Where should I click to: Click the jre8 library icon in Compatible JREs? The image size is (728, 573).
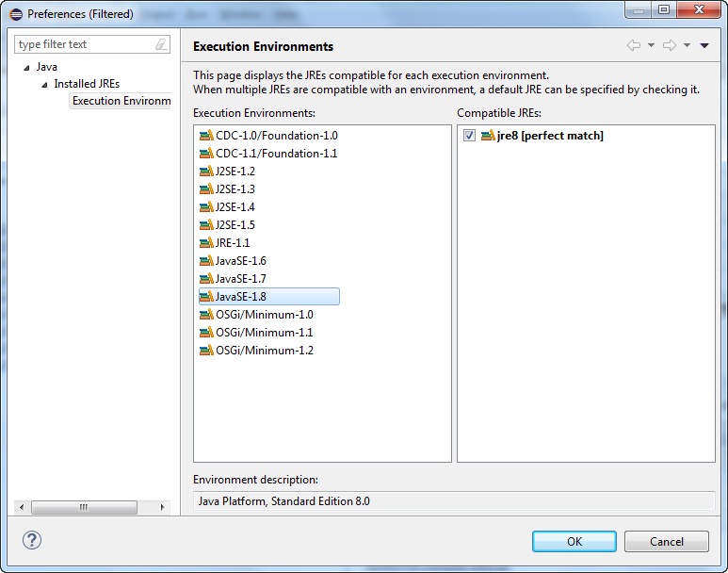pyautogui.click(x=488, y=136)
